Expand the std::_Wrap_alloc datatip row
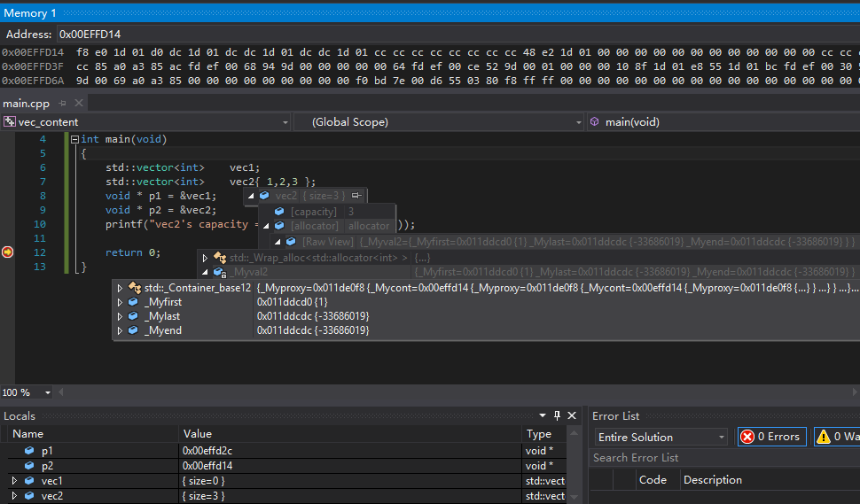 (x=205, y=258)
